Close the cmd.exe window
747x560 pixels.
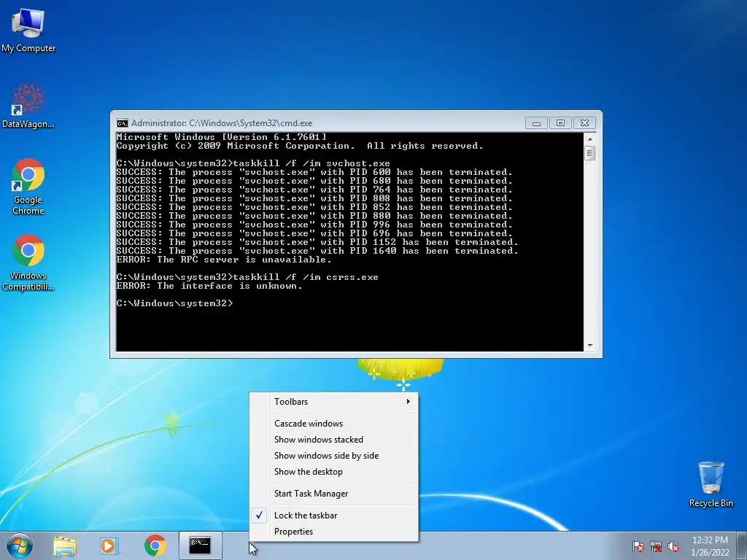coord(584,123)
